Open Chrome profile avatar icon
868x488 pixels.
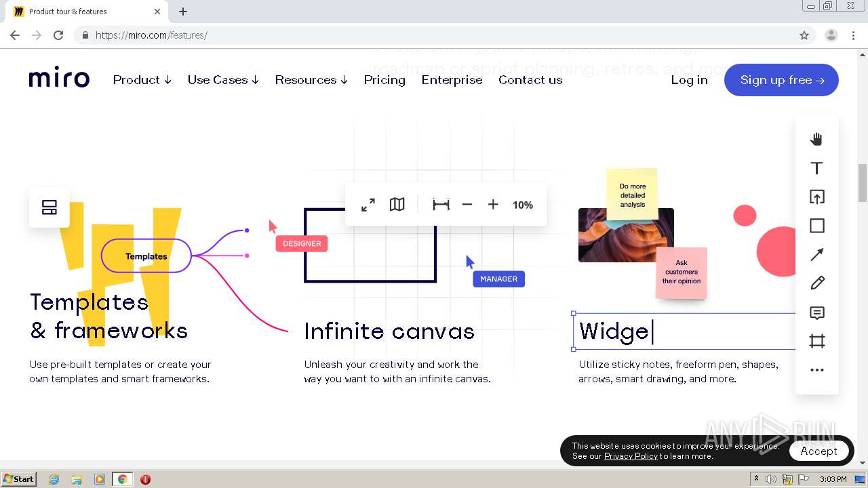831,35
